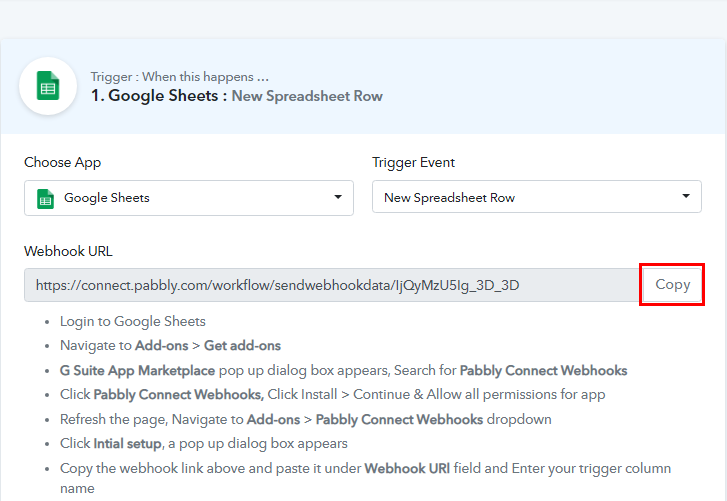Click 'Trigger : When this happens ...' caption
Image resolution: width=727 pixels, height=501 pixels.
coord(179,76)
